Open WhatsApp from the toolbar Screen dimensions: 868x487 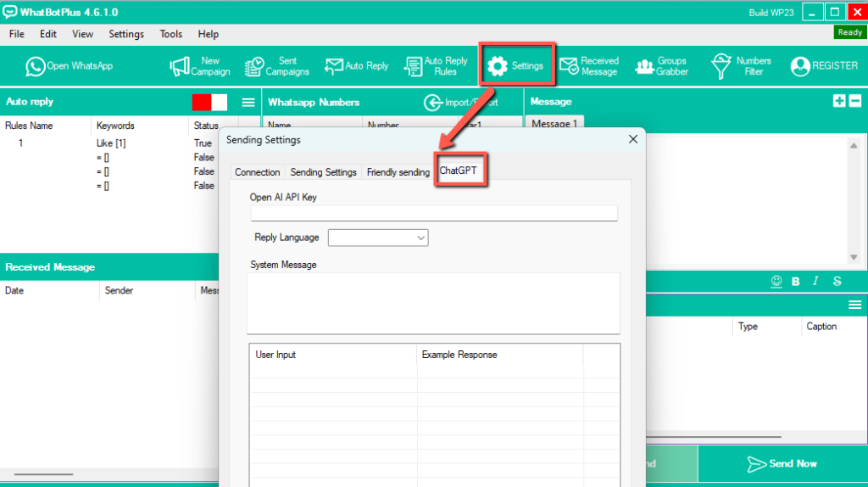pos(69,66)
